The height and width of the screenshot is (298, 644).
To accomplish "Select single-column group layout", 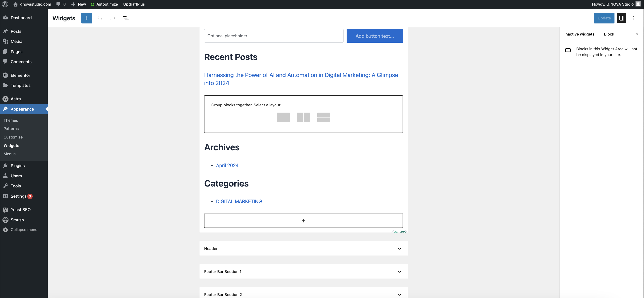I will pos(283,117).
